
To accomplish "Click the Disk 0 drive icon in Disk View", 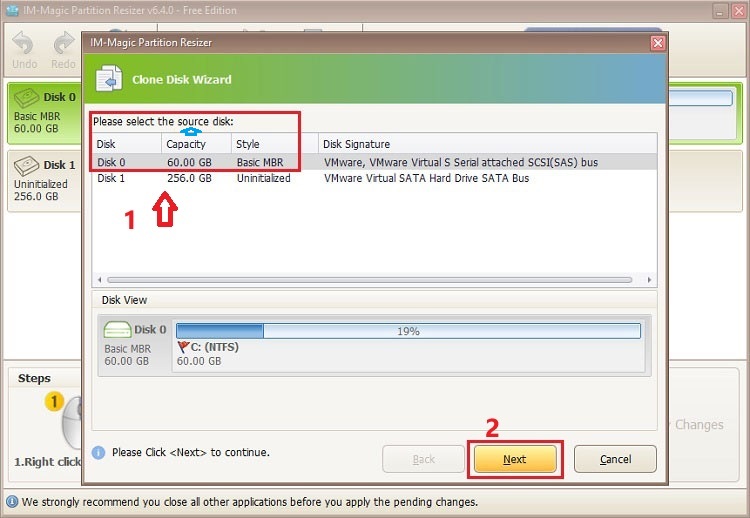I will point(117,330).
